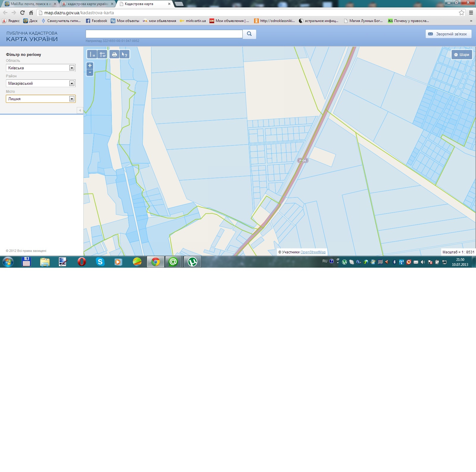
Task: Select the area measurement tool
Action: click(x=102, y=54)
